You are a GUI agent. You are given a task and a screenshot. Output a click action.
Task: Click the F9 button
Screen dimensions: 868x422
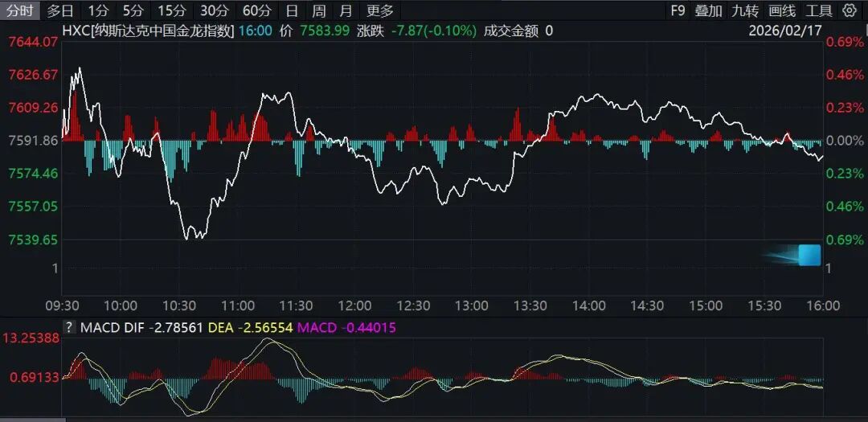tap(678, 10)
